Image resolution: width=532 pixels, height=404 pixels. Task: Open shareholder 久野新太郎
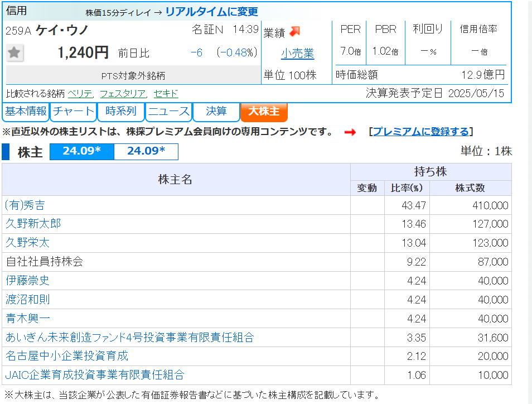[33, 224]
